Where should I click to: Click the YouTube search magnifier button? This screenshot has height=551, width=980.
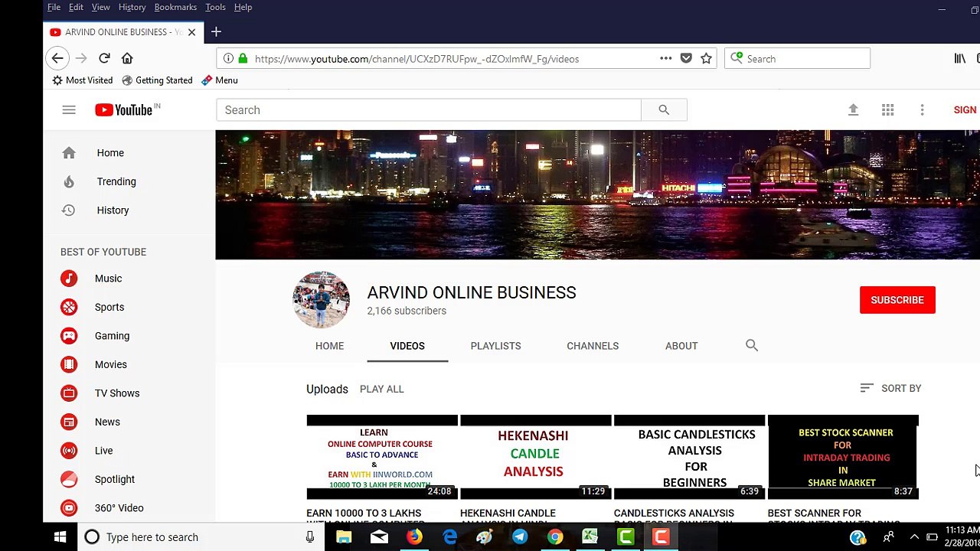tap(664, 110)
